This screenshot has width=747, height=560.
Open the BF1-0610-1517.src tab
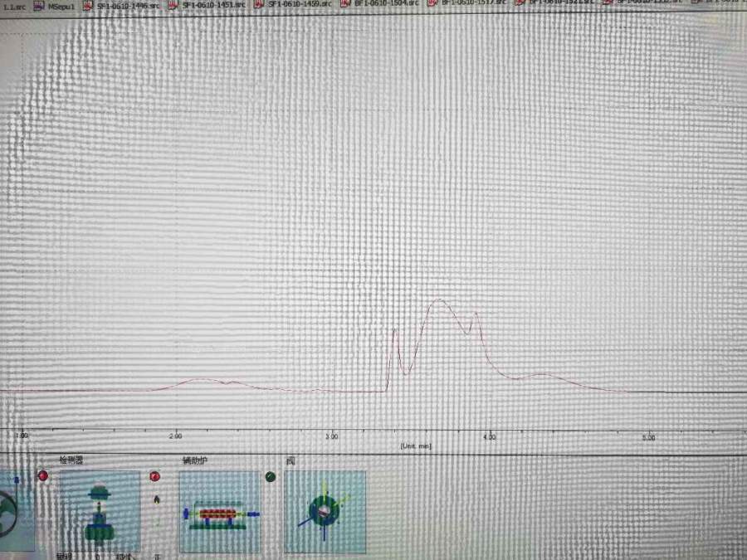467,2
